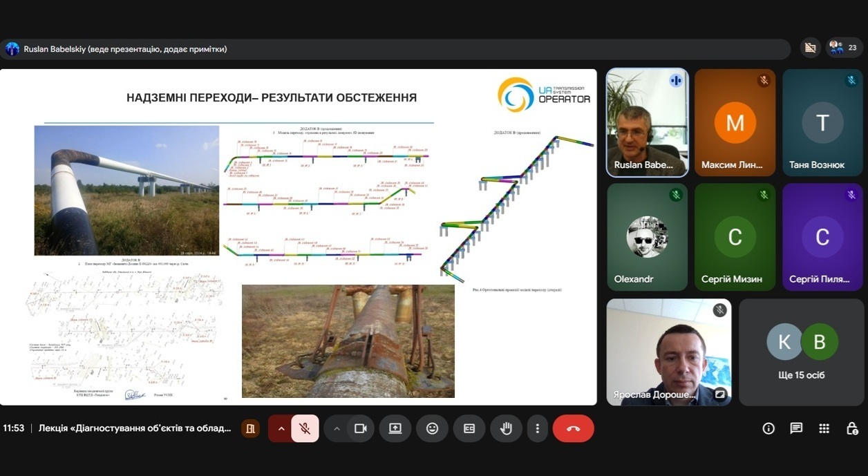Click muted mic icon on Максим's tile
Image resolution: width=868 pixels, height=476 pixels.
coord(764,80)
